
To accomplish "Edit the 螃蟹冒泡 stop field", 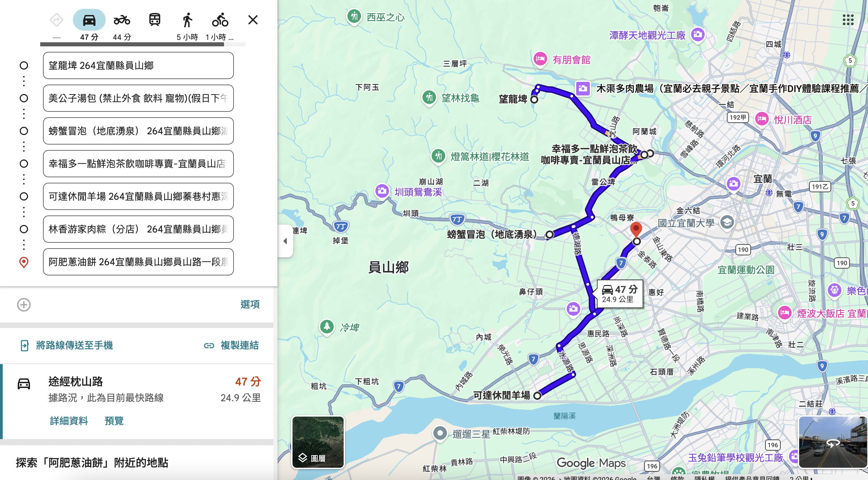I will (x=138, y=131).
